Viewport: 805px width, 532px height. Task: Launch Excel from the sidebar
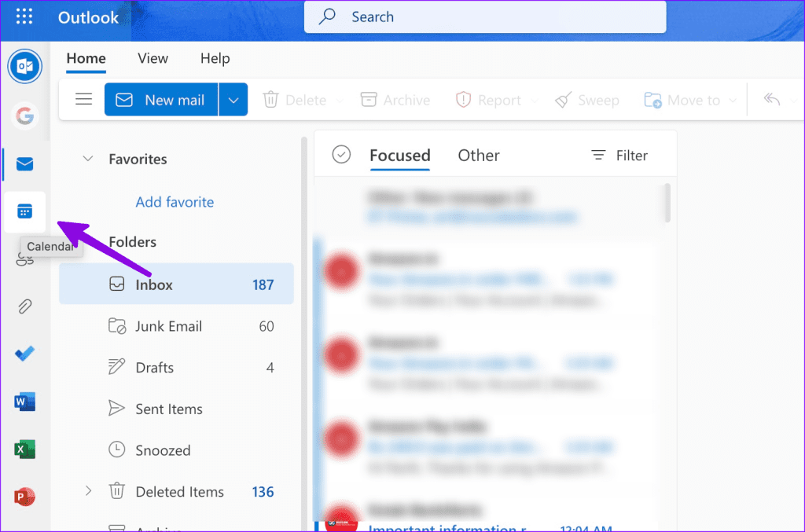[x=24, y=449]
